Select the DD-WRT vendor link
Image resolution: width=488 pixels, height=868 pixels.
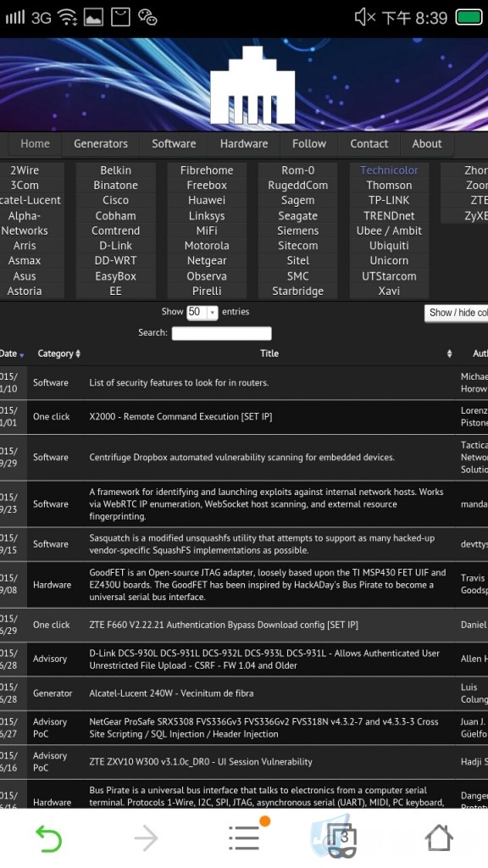coord(115,261)
